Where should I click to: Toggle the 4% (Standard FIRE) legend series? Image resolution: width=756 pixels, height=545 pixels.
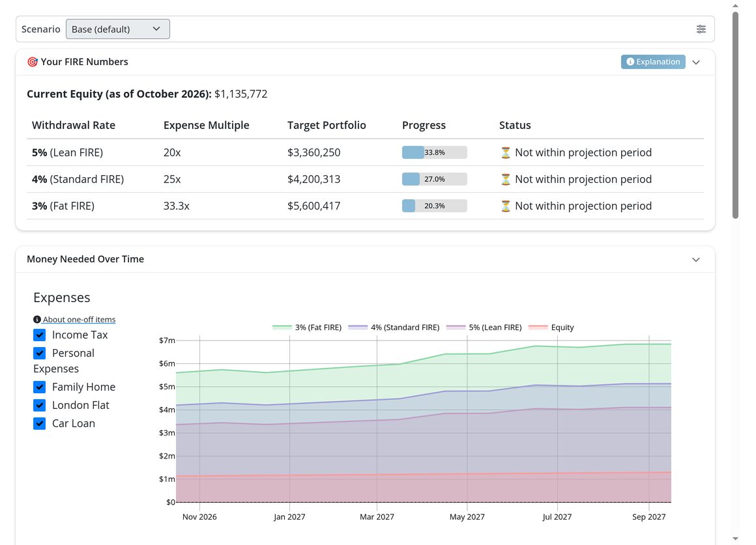click(x=394, y=327)
